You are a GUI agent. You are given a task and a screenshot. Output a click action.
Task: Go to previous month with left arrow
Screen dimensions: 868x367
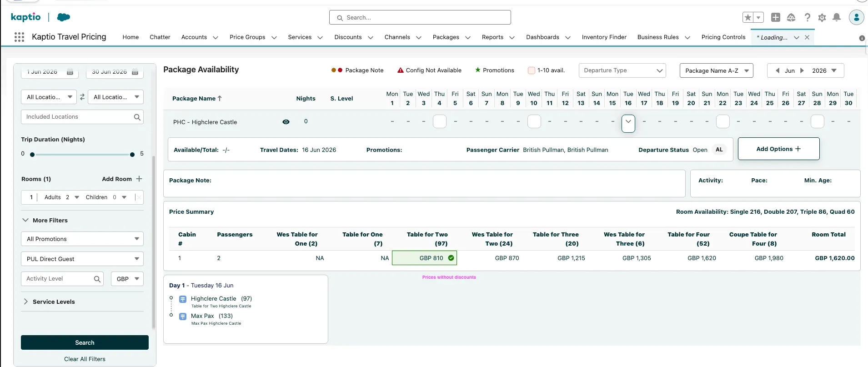point(778,70)
